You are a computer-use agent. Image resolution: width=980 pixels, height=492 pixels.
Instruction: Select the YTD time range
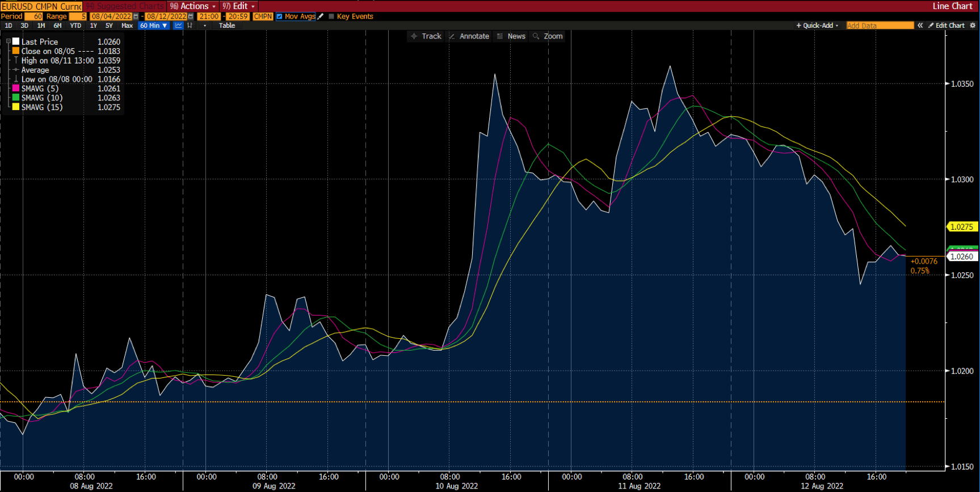pyautogui.click(x=75, y=26)
